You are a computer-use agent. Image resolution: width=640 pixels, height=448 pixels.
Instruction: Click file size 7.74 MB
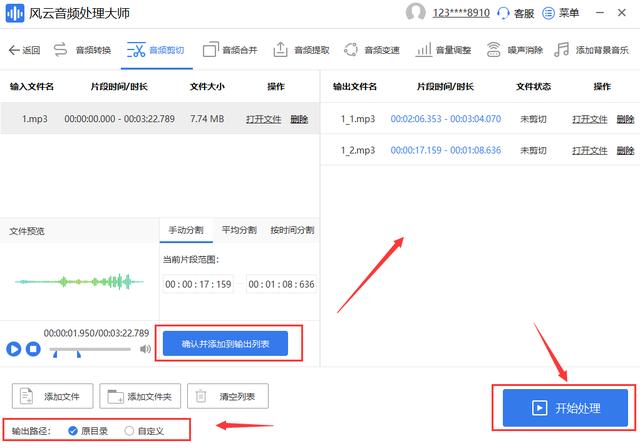click(x=207, y=119)
